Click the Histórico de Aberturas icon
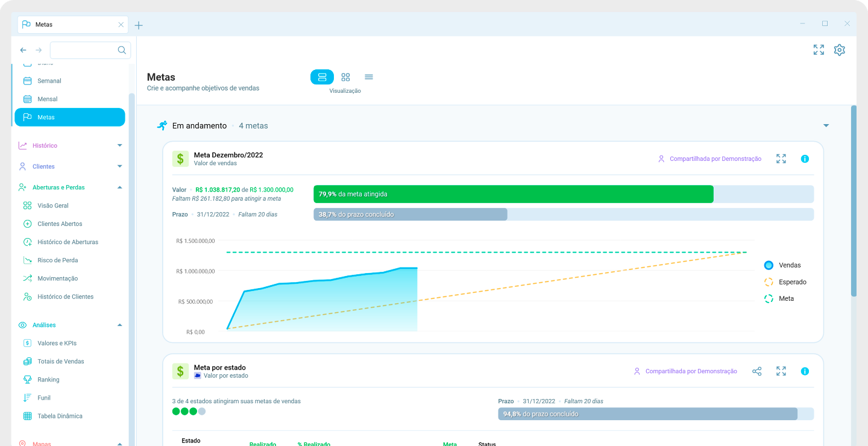The height and width of the screenshot is (446, 868). tap(27, 242)
